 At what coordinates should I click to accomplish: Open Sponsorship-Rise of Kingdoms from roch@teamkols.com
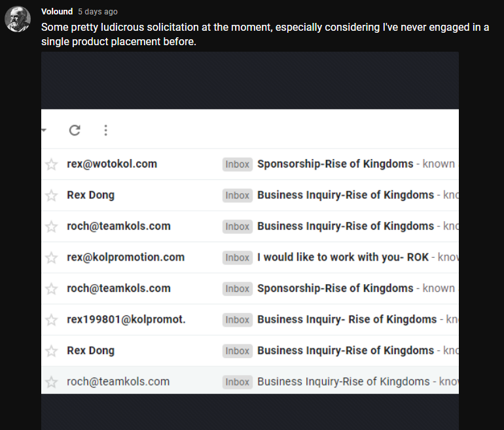coord(335,288)
